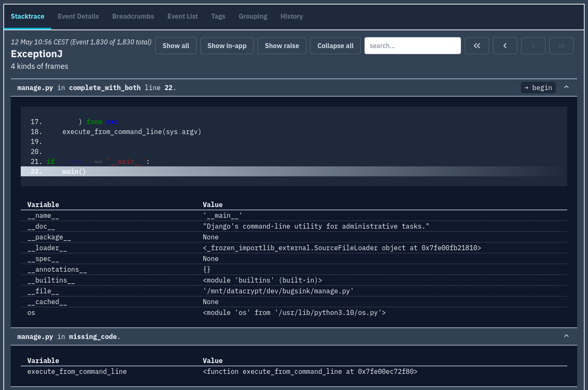The width and height of the screenshot is (588, 390).
Task: Focus the search input field
Action: point(413,46)
